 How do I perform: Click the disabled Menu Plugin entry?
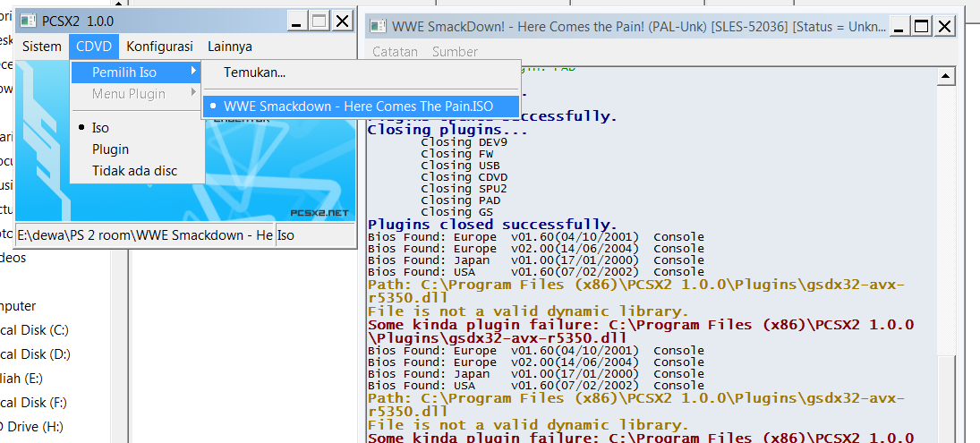tap(129, 94)
